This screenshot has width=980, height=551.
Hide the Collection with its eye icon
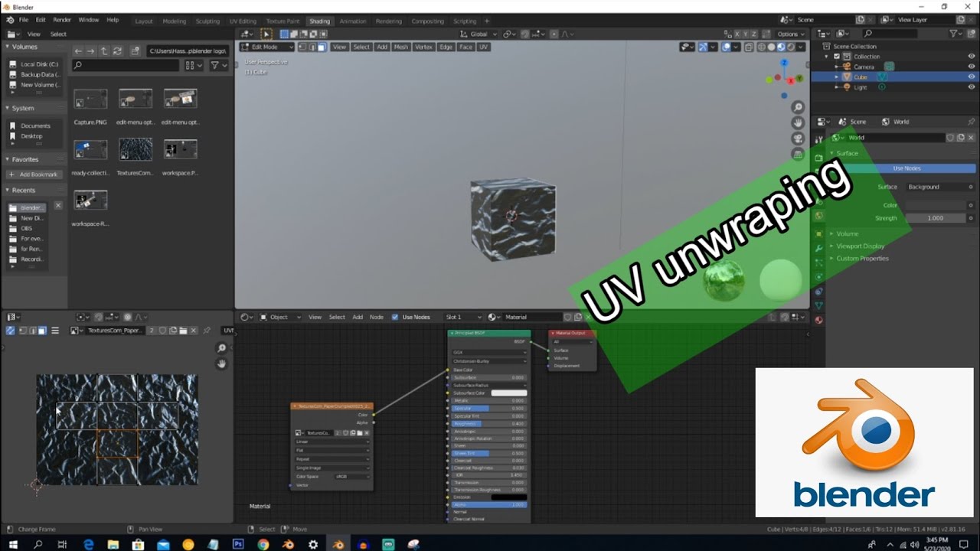click(971, 57)
